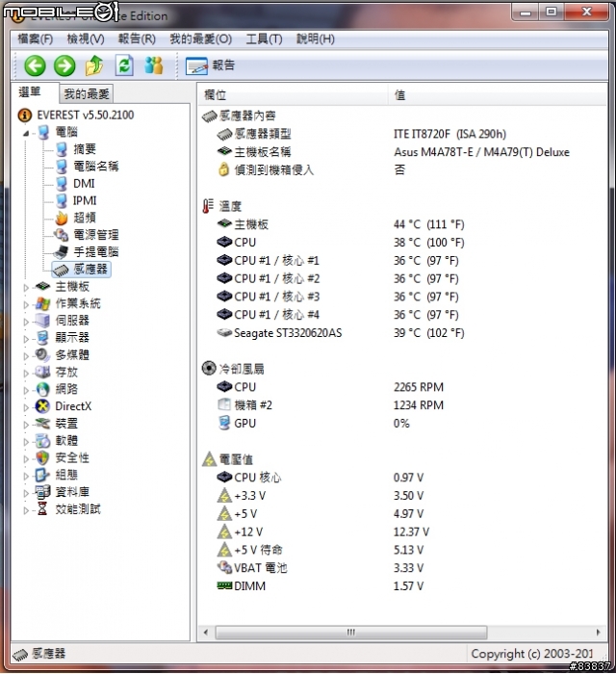Click the 安全性 security shield icon
This screenshot has width=616, height=674.
point(42,457)
